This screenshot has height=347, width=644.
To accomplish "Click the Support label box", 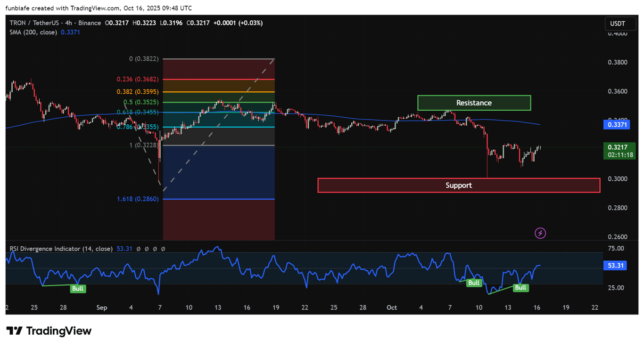I will click(459, 185).
